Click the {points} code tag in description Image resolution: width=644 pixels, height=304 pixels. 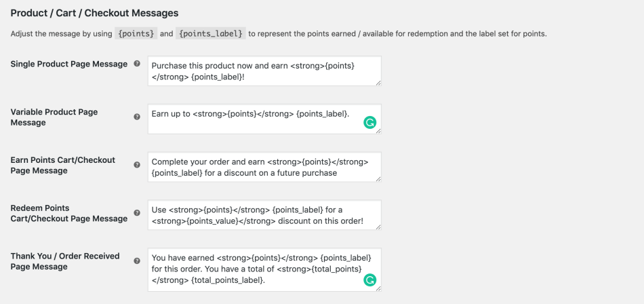click(137, 33)
